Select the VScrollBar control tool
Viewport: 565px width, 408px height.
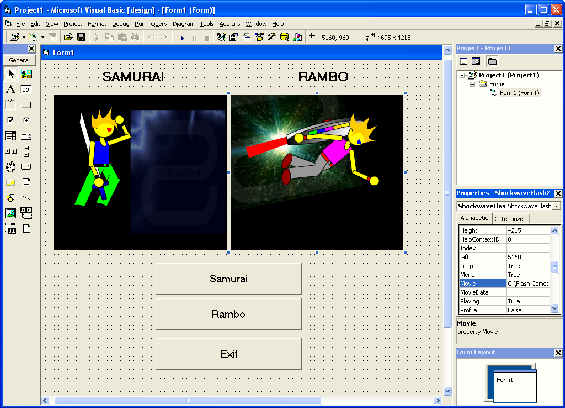(26, 151)
